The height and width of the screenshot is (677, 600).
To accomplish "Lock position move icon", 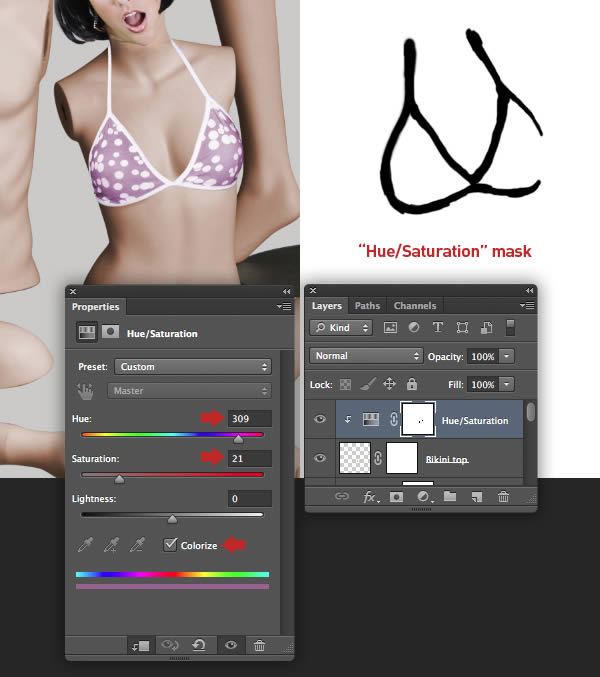I will point(389,384).
